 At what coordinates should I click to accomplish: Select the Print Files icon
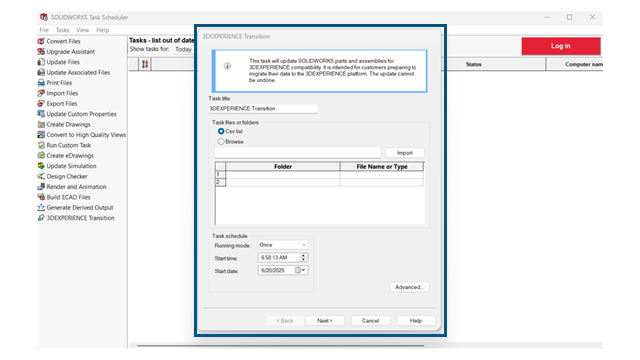tap(41, 83)
